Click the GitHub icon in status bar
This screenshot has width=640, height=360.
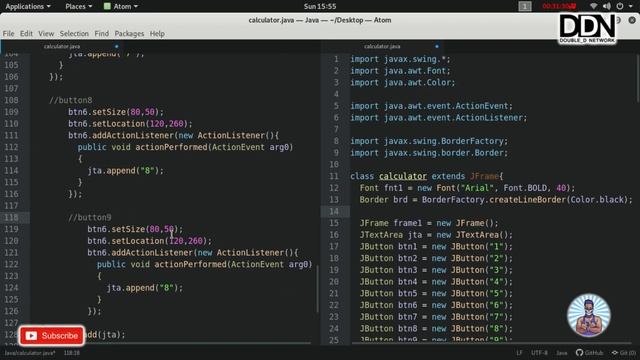click(x=589, y=353)
